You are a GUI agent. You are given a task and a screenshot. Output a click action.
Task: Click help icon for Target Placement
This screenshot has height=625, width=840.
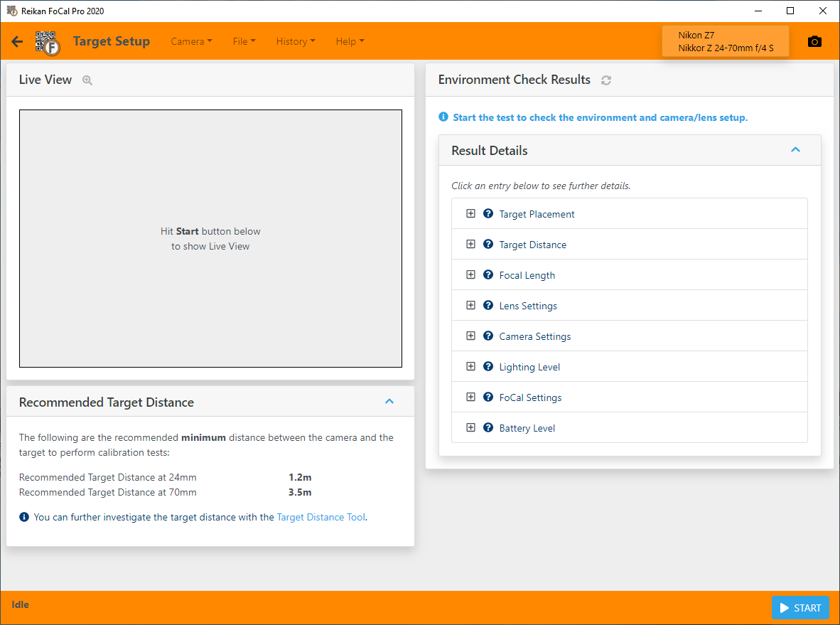click(x=488, y=213)
